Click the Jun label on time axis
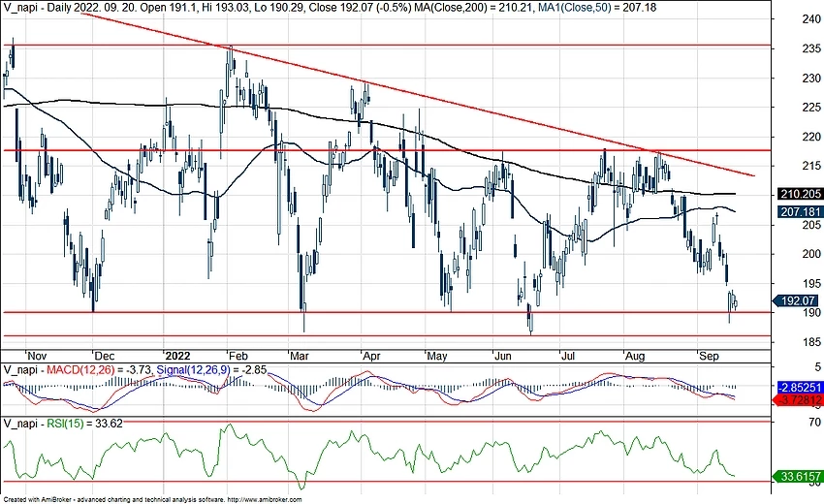The image size is (824, 504). (x=503, y=356)
